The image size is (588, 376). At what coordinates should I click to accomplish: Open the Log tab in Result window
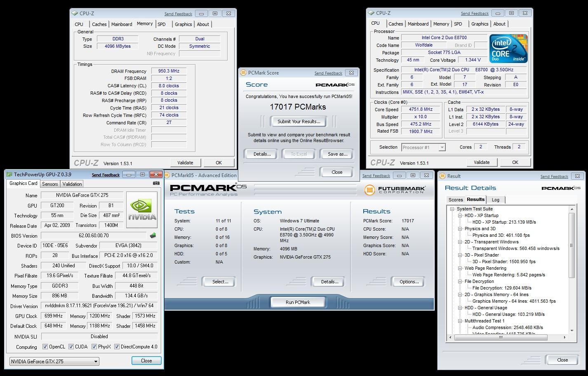[x=496, y=200]
